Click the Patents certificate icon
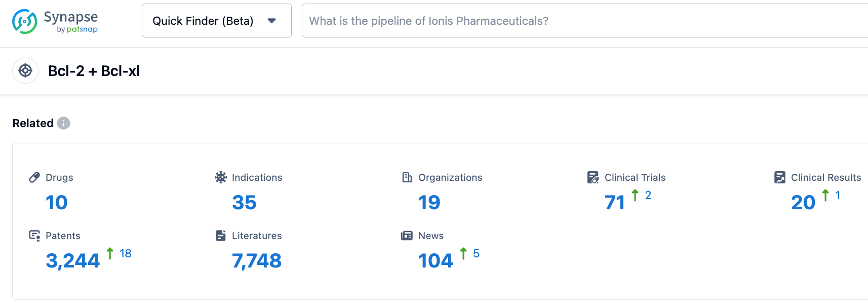This screenshot has height=307, width=868. coord(34,236)
